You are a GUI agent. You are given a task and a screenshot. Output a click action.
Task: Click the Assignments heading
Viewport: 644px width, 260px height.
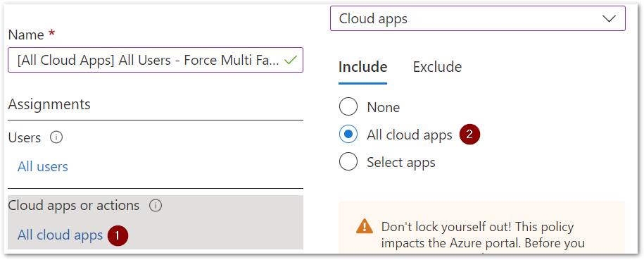[49, 104]
